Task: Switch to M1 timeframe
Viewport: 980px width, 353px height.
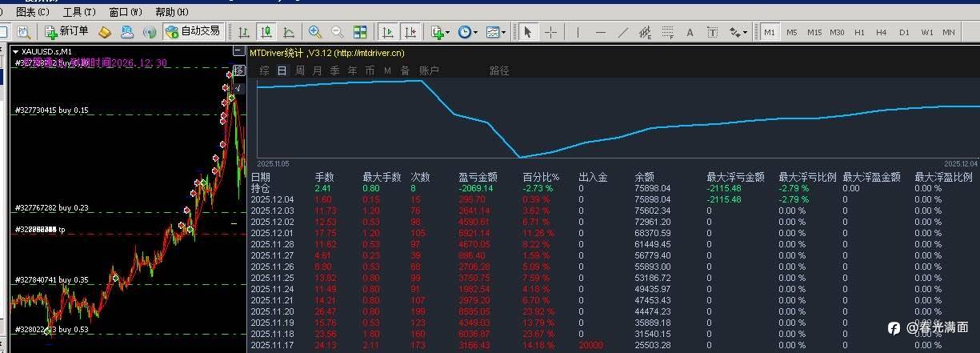Action: point(770,32)
